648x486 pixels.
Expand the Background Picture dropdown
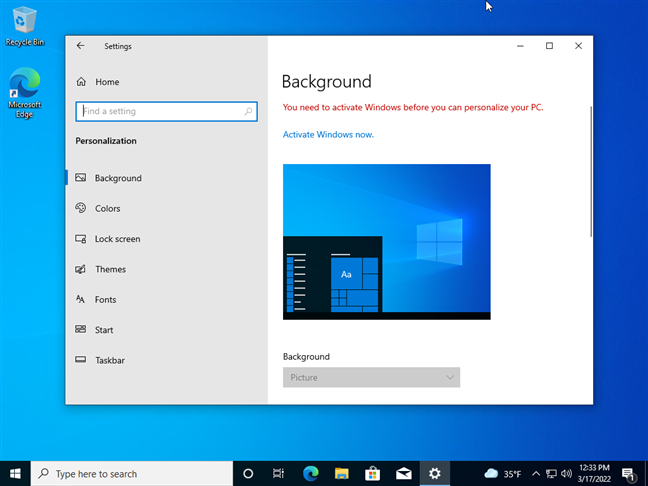click(x=371, y=377)
